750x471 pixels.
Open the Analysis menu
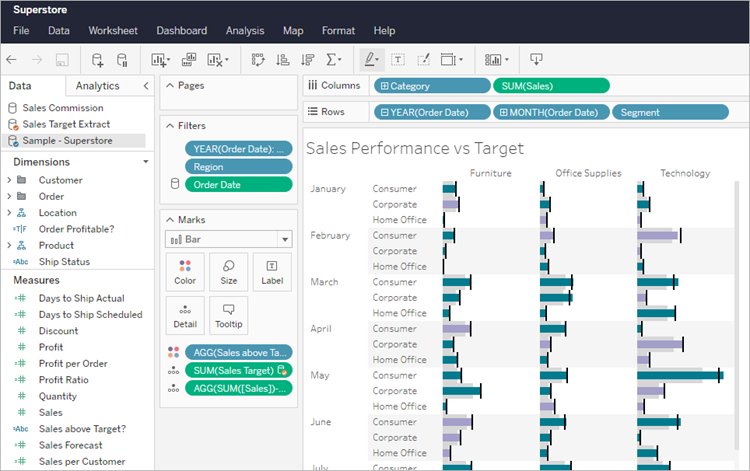pyautogui.click(x=245, y=31)
